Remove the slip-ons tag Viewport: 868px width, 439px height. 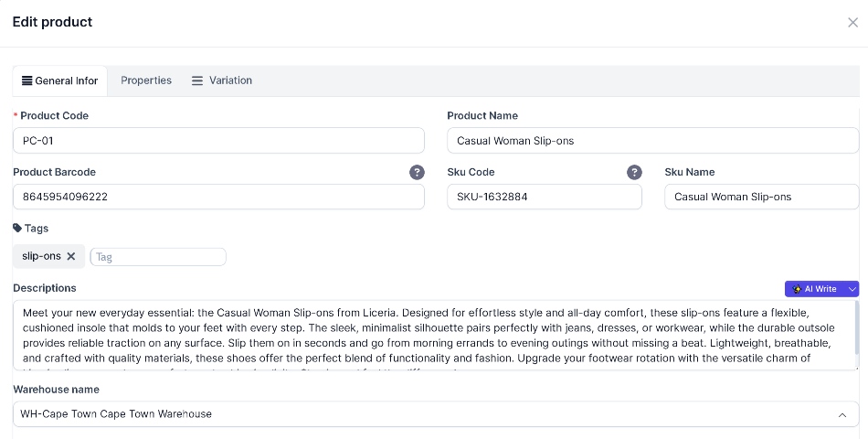[71, 256]
